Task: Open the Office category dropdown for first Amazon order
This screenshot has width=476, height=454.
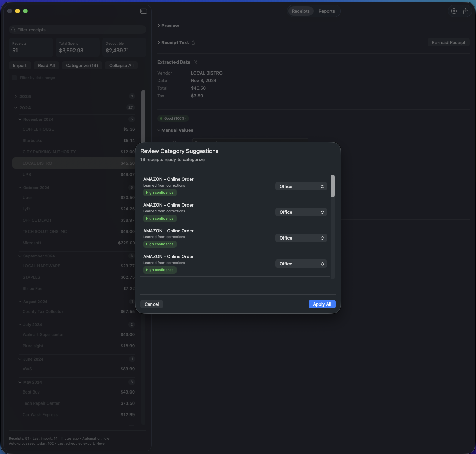Action: click(301, 186)
